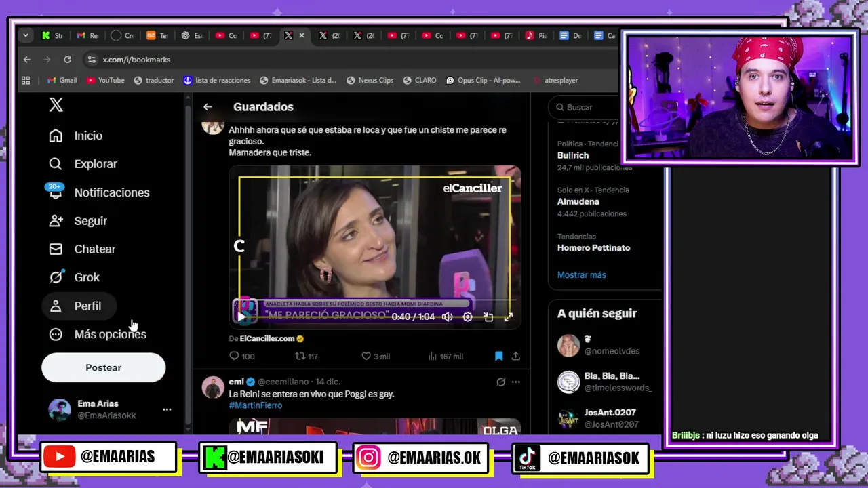Open Nexus Clips bookmark
The height and width of the screenshot is (488, 868).
(370, 80)
